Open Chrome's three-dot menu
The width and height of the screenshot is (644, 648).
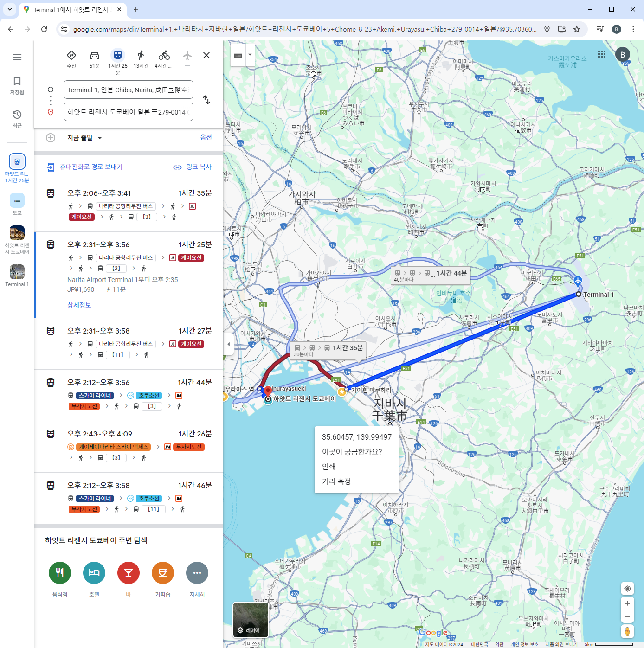[x=633, y=29]
